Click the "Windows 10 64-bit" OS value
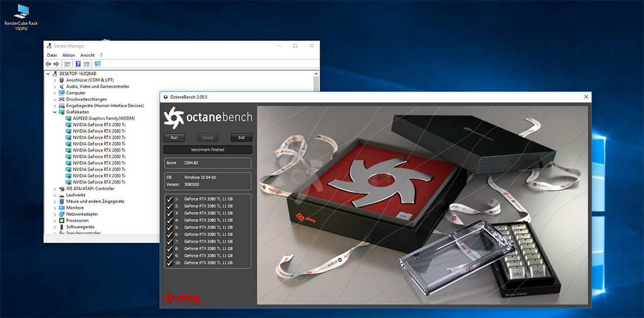 (x=200, y=177)
